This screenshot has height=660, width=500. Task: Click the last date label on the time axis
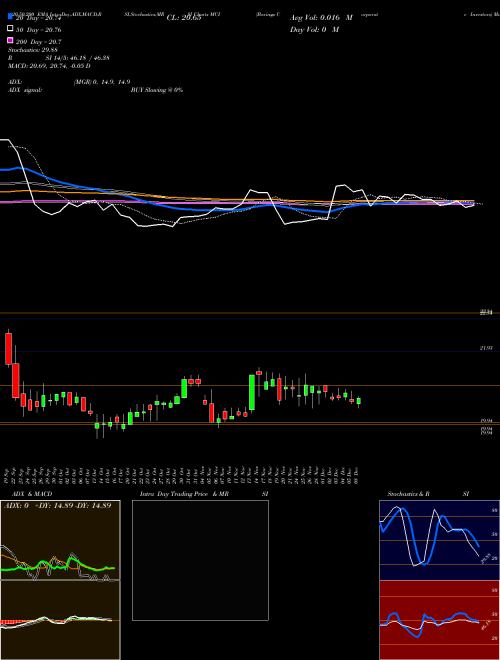point(357,475)
